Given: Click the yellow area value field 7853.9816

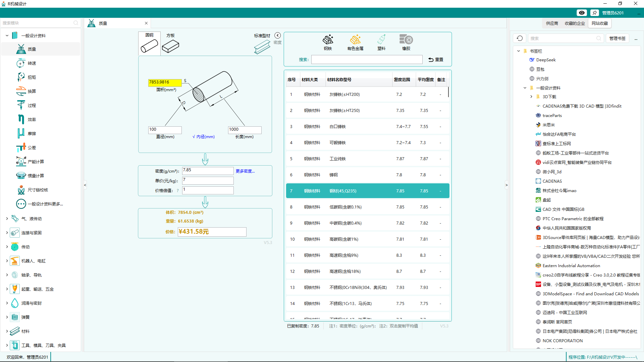Looking at the screenshot, I should click(x=165, y=82).
